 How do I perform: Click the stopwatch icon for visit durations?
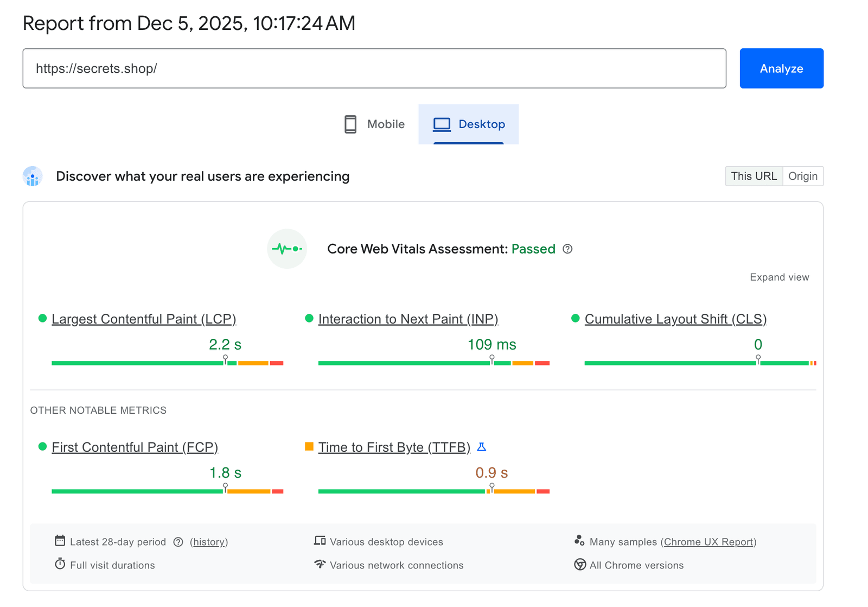pos(60,564)
